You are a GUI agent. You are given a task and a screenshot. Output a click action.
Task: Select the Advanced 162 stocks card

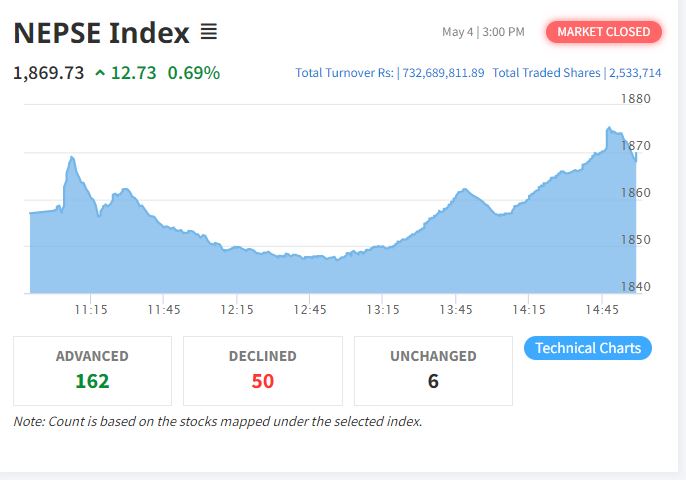(92, 369)
